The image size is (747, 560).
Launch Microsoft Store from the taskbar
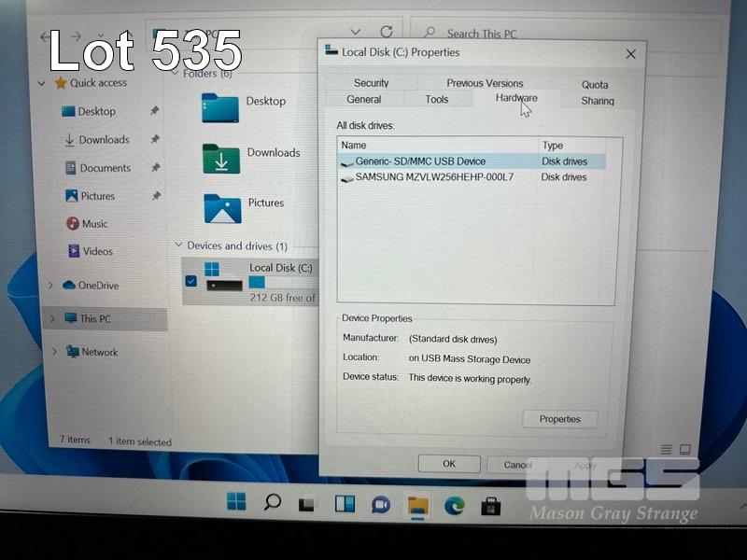[x=490, y=506]
